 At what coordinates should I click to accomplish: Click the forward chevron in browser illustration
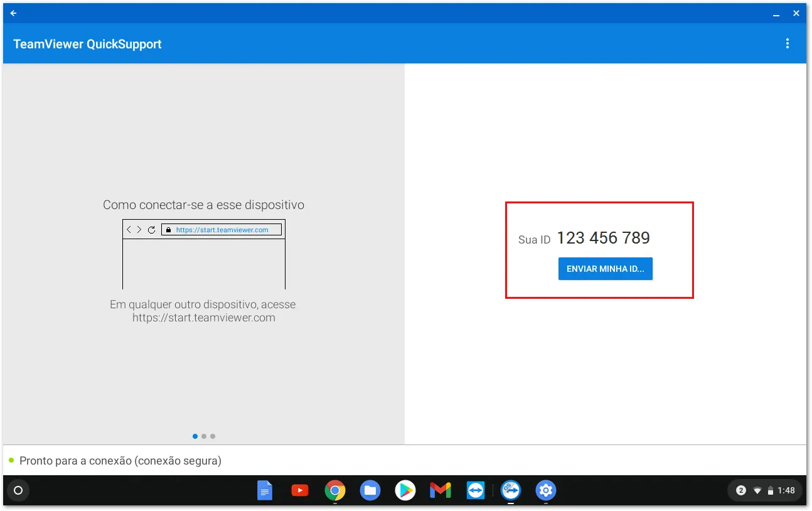[x=139, y=230]
